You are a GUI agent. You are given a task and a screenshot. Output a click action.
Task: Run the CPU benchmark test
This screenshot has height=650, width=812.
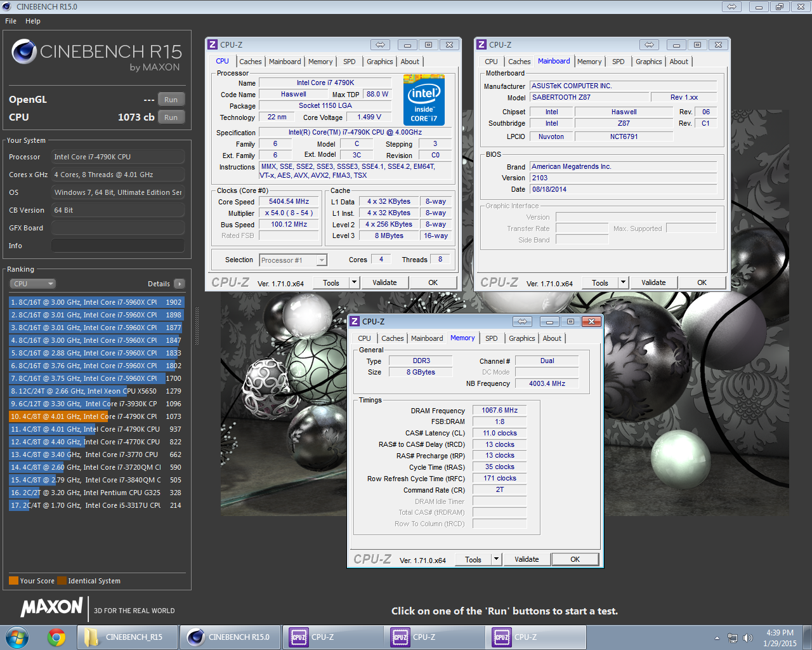(x=171, y=117)
